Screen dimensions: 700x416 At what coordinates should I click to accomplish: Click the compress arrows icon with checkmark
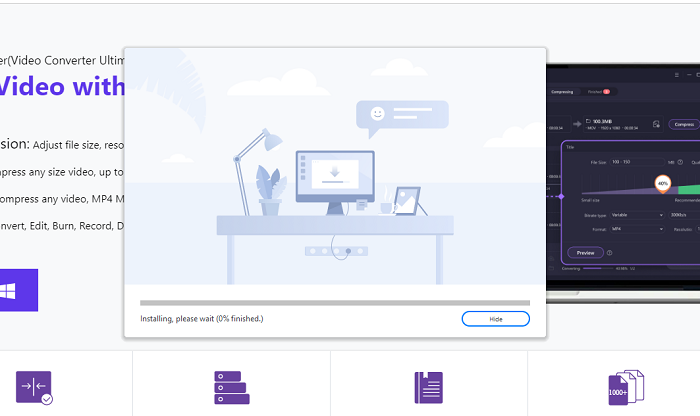pyautogui.click(x=34, y=388)
